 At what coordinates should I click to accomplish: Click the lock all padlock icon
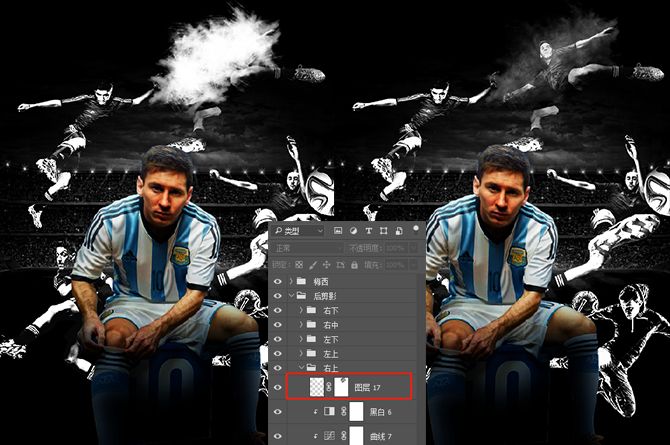[354, 265]
